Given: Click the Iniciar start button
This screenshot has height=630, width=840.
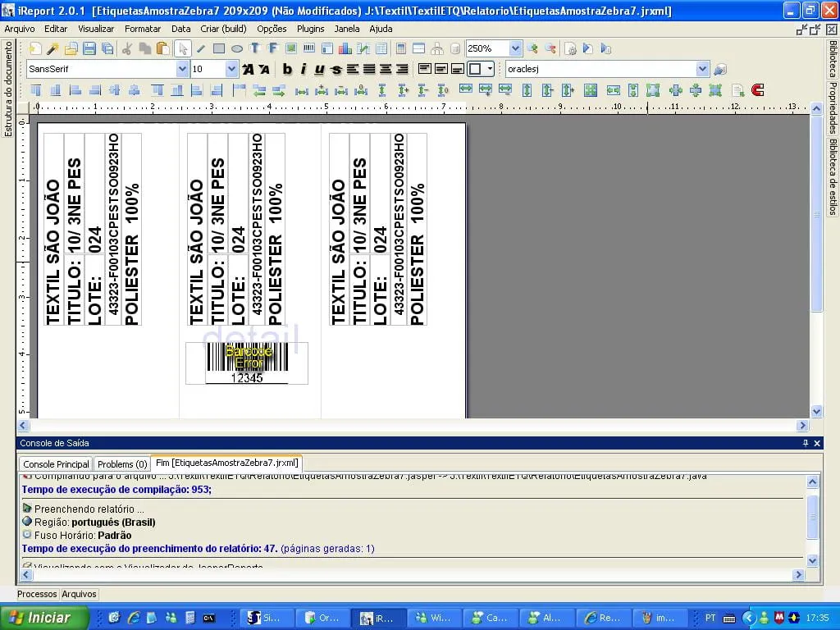Looking at the screenshot, I should coord(43,618).
